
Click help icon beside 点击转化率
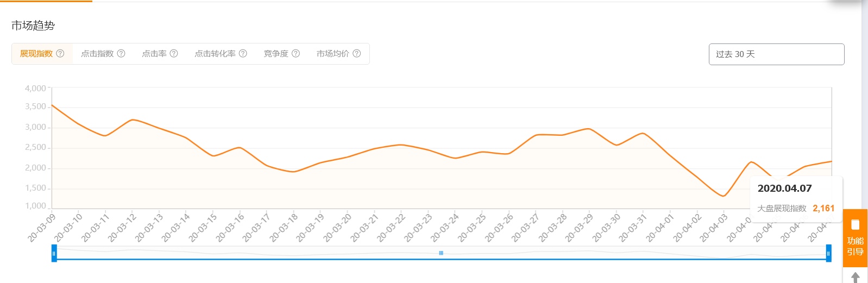click(x=243, y=54)
